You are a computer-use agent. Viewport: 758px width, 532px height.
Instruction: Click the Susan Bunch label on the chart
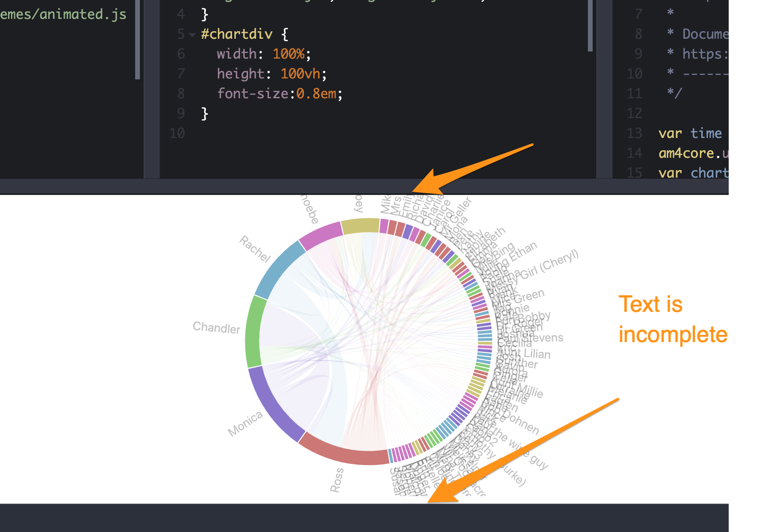pyautogui.click(x=395, y=480)
